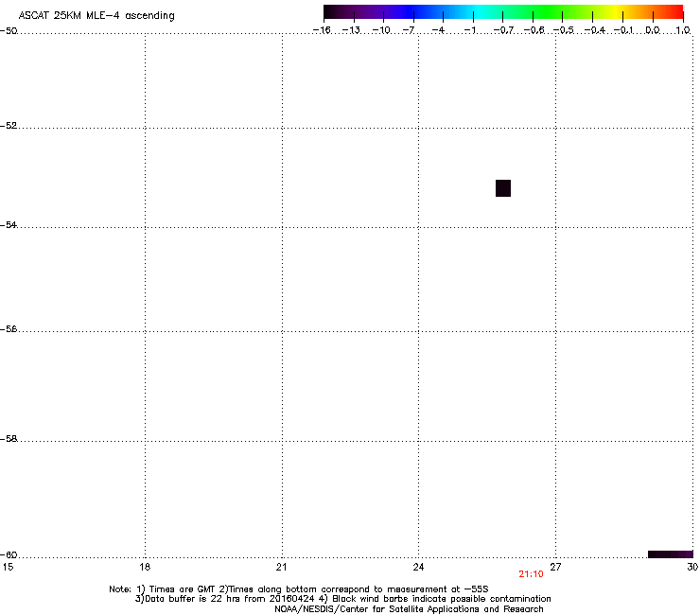Click the -52 latitude axis label
The image size is (700, 615).
tap(9, 126)
